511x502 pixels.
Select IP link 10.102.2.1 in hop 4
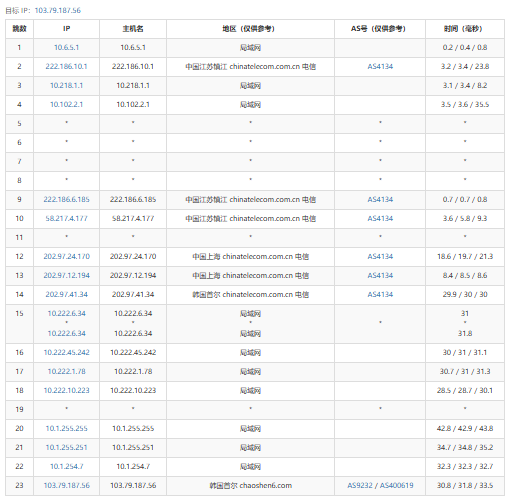(66, 105)
